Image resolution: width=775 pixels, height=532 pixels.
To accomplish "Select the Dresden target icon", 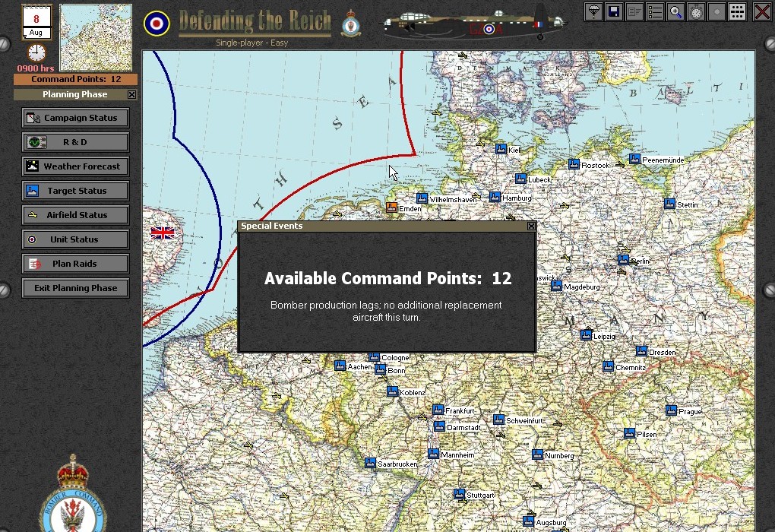I will tap(641, 351).
